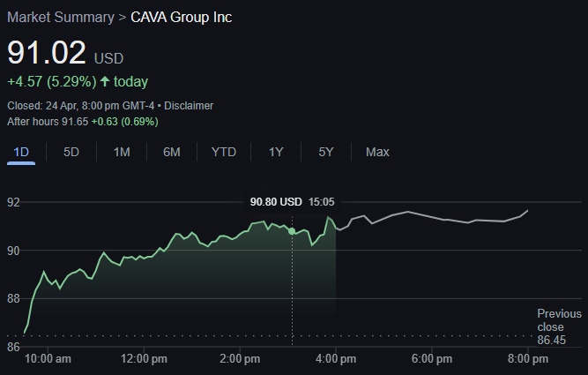Click the CAVA Group Inc title
This screenshot has height=375, width=588.
[181, 18]
